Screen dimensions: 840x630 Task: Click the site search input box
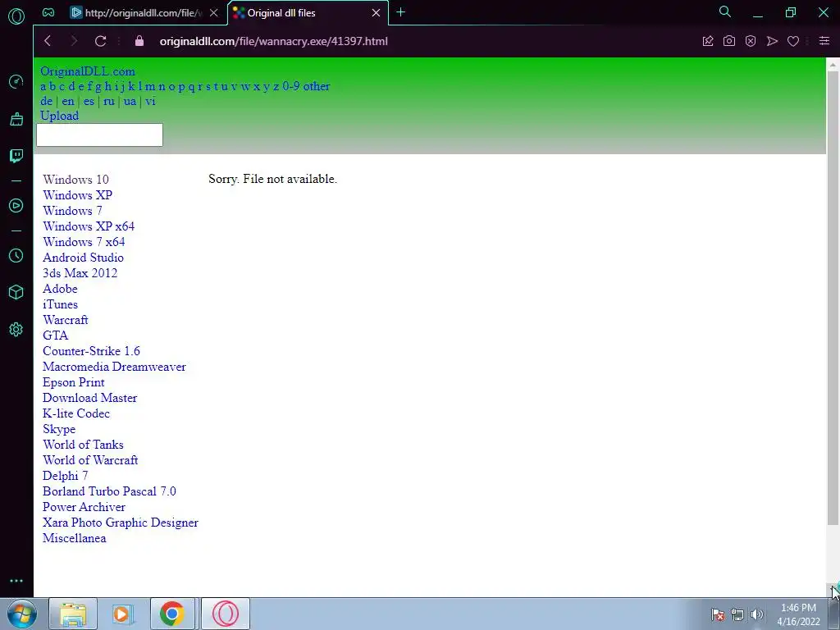(99, 135)
